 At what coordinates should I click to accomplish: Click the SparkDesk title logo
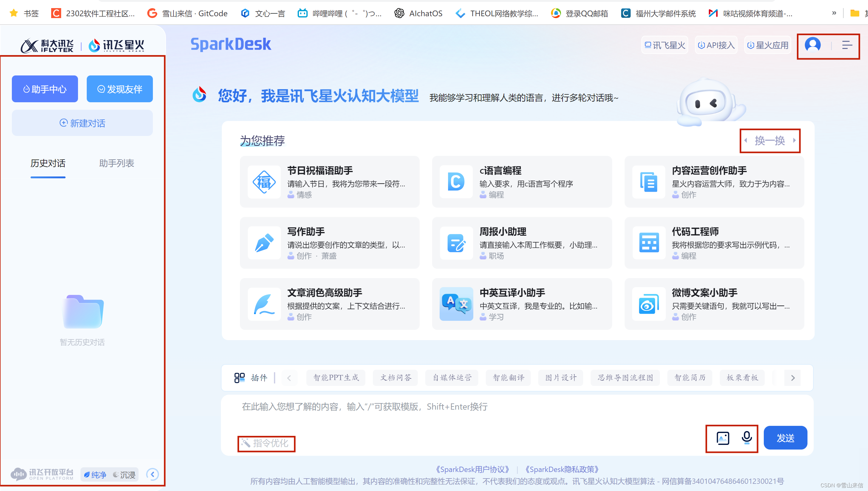pos(231,44)
